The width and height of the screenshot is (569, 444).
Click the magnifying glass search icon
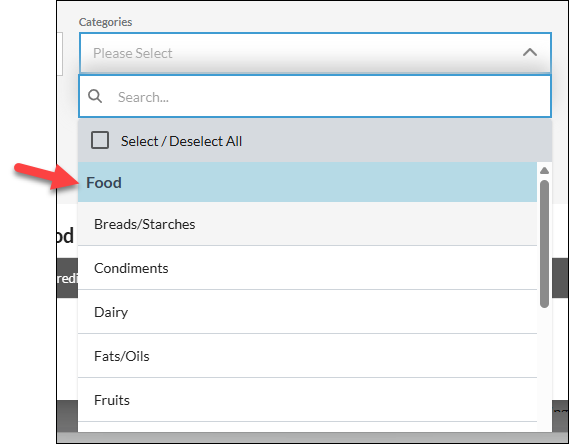click(95, 96)
